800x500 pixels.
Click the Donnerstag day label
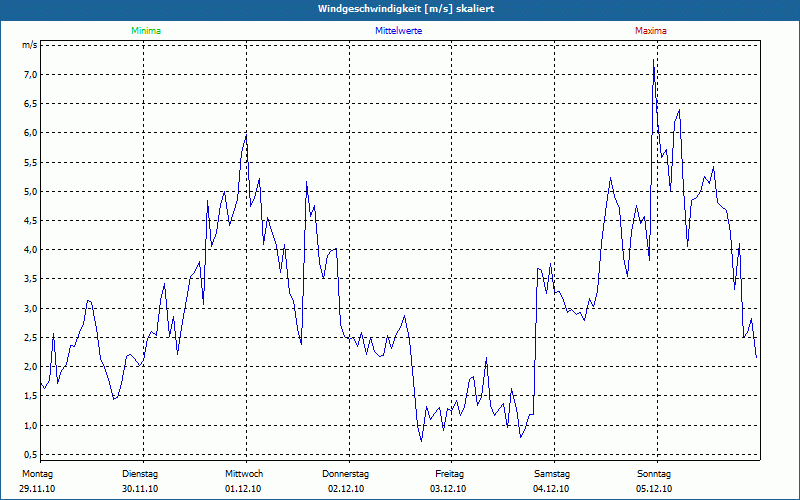[345, 474]
